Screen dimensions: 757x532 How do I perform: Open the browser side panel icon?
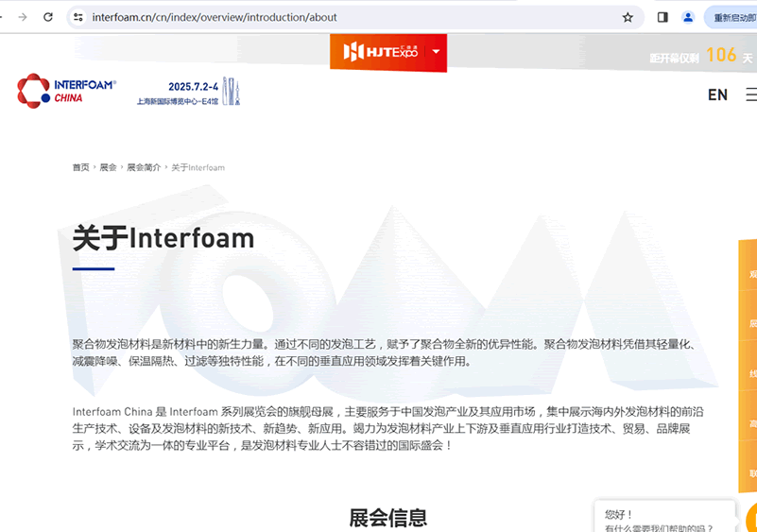coord(662,17)
